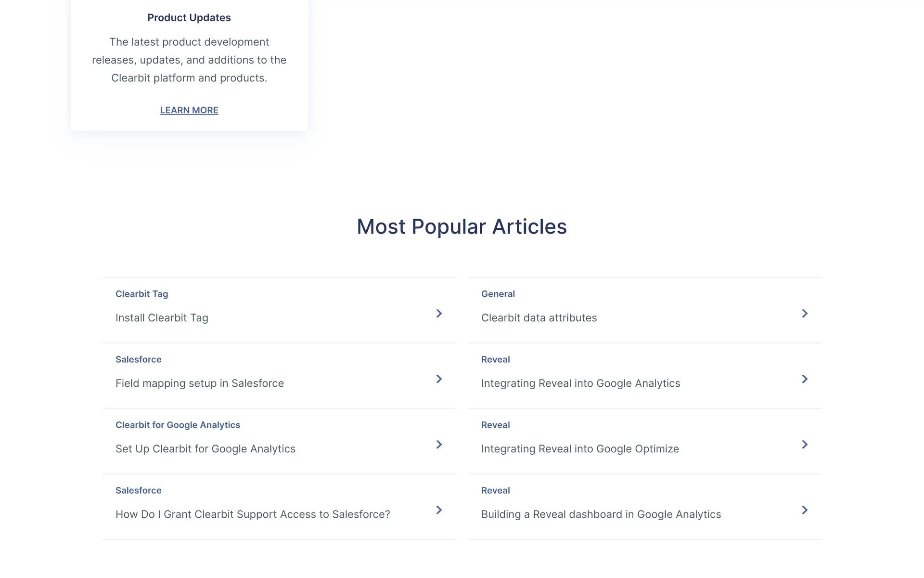Click chevron arrow beside Install Clearbit Tag
Viewport: 924px width, 578px height.
click(439, 314)
